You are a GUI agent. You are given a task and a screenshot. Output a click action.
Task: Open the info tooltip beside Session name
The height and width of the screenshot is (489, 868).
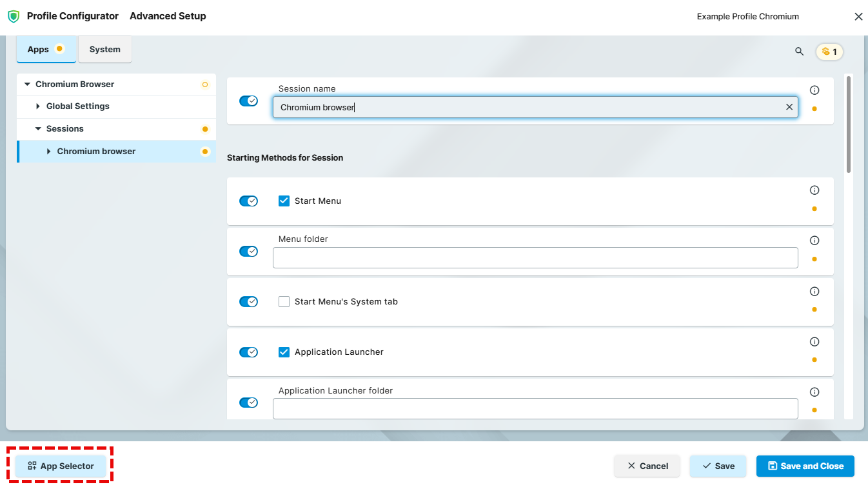[x=814, y=90]
